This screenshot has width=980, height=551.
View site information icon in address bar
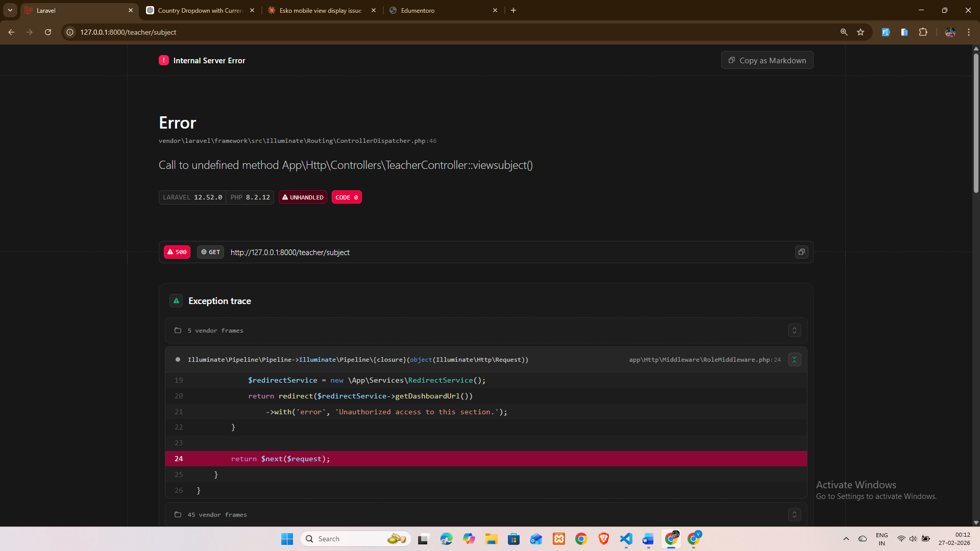click(x=70, y=32)
